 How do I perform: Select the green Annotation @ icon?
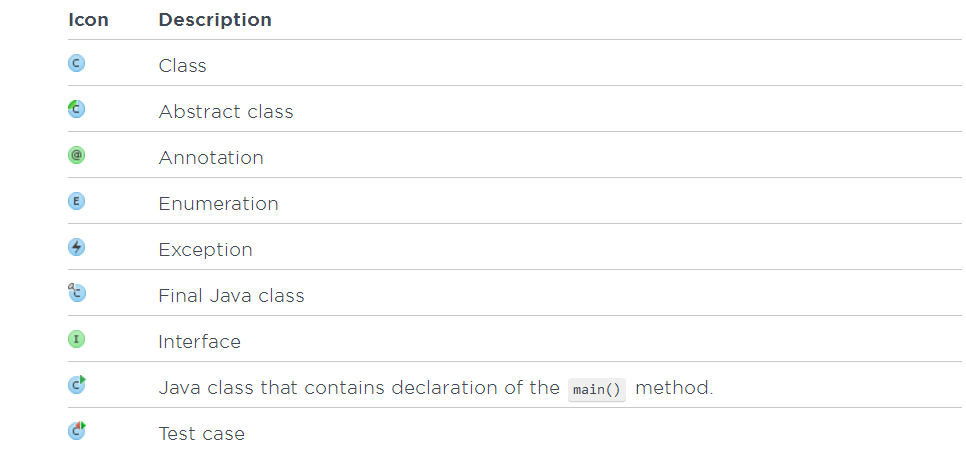(x=76, y=155)
